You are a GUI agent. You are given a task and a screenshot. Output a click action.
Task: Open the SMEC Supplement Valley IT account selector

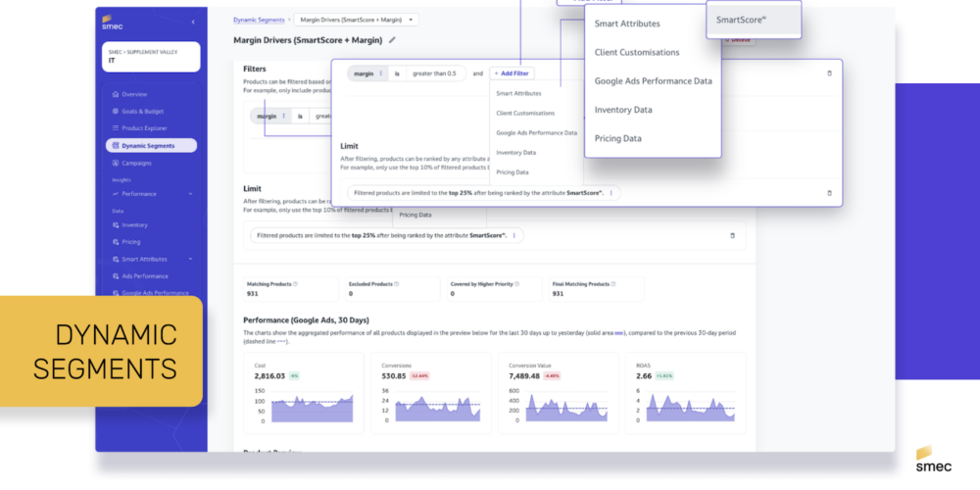(x=150, y=56)
